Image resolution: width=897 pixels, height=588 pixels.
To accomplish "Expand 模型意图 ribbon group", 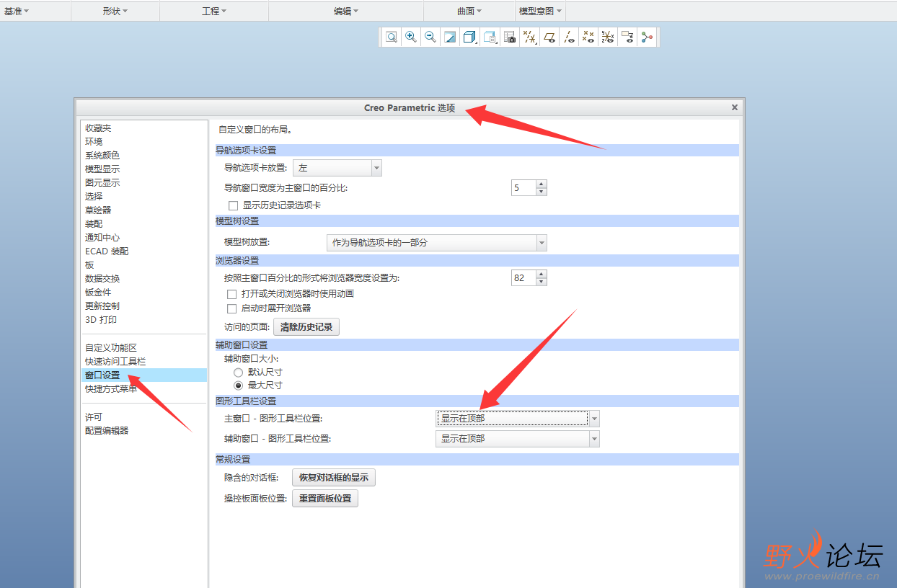I will 541,11.
